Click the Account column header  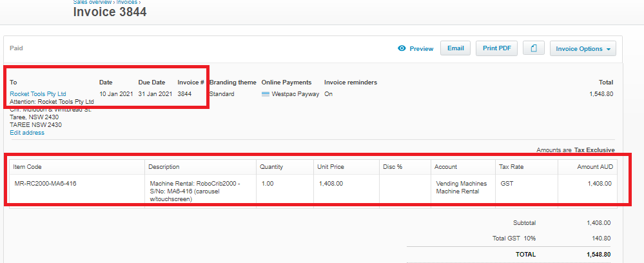463,167
